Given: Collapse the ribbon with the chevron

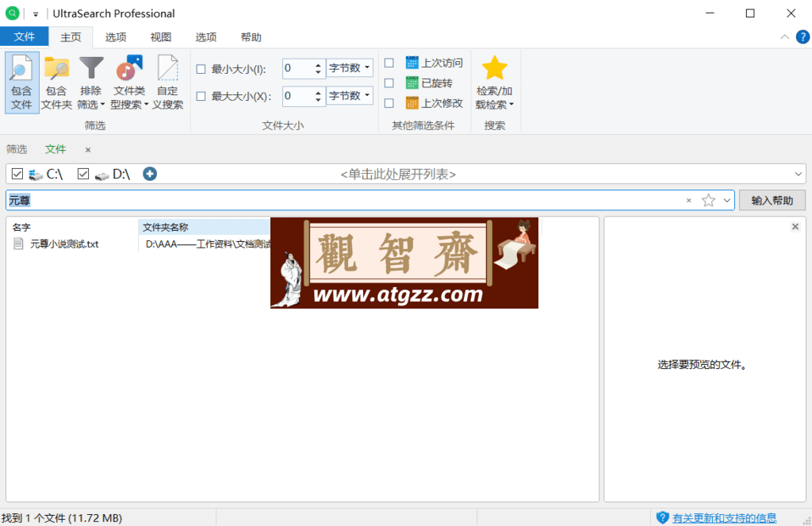Looking at the screenshot, I should point(784,36).
